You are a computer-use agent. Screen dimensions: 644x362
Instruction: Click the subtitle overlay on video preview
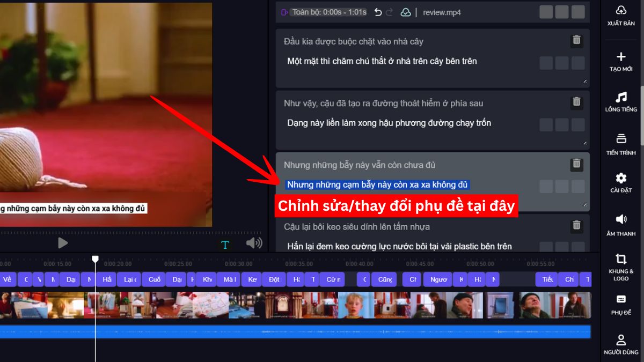point(73,208)
